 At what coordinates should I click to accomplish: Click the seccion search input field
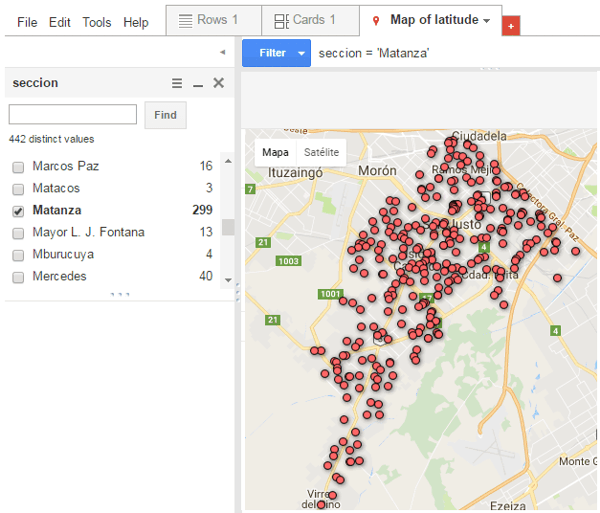pos(73,114)
